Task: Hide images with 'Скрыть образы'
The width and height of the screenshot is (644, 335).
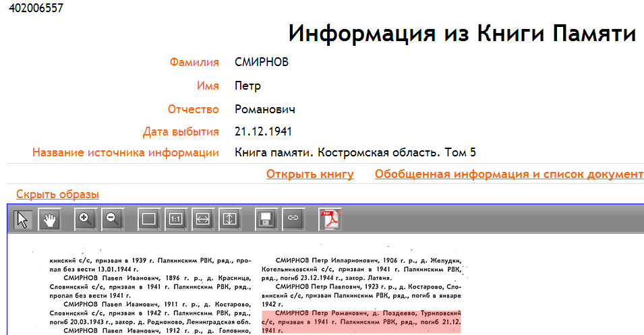Action: click(57, 194)
